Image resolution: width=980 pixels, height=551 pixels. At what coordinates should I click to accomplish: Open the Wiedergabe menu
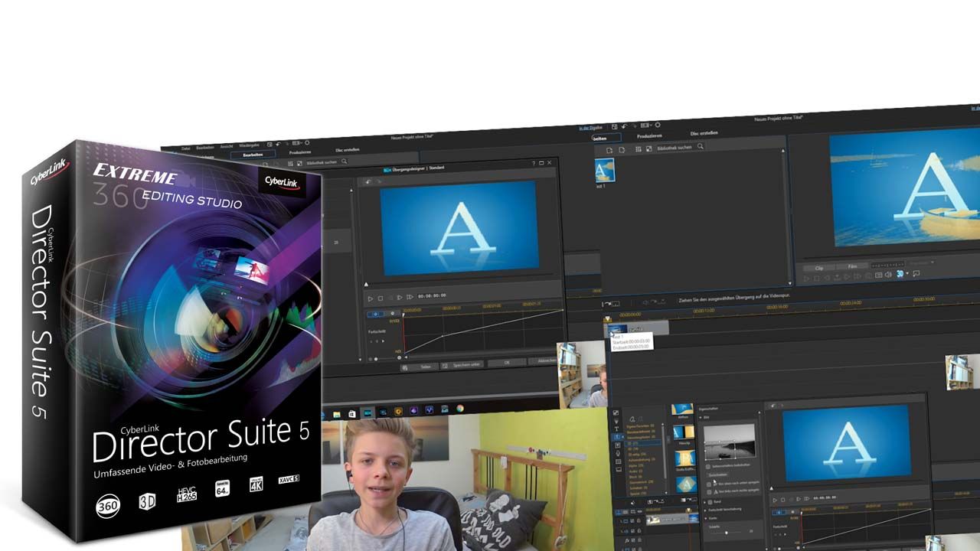tap(249, 145)
